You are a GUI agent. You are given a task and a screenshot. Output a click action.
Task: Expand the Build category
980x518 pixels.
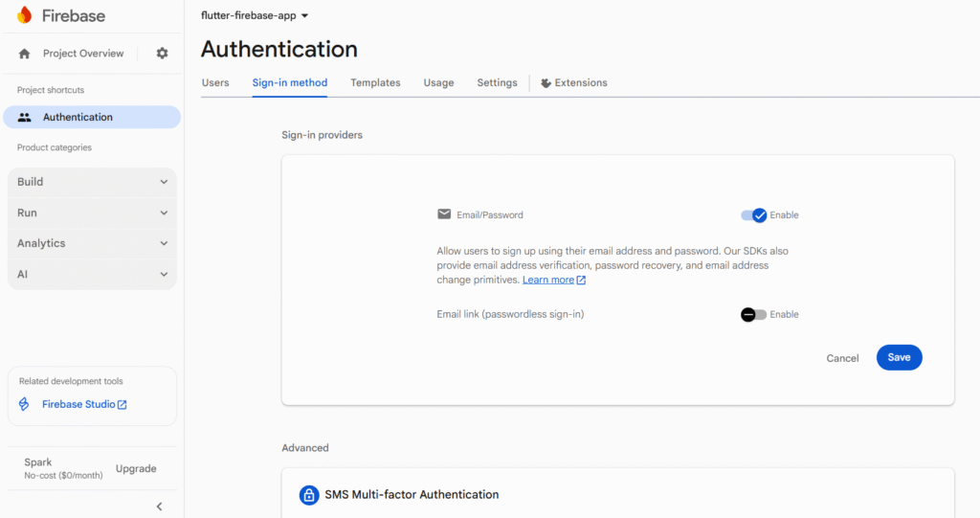pos(92,182)
